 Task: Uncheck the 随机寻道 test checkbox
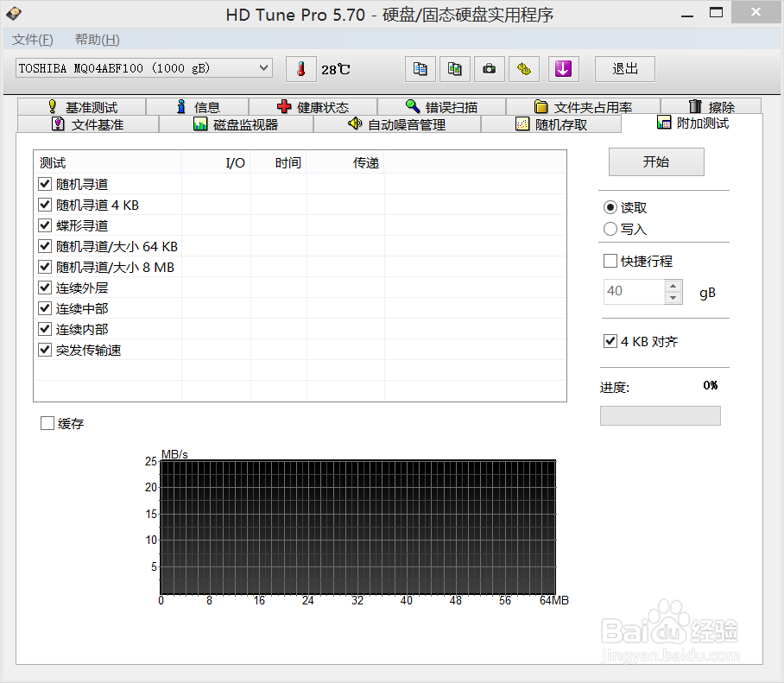coord(45,184)
